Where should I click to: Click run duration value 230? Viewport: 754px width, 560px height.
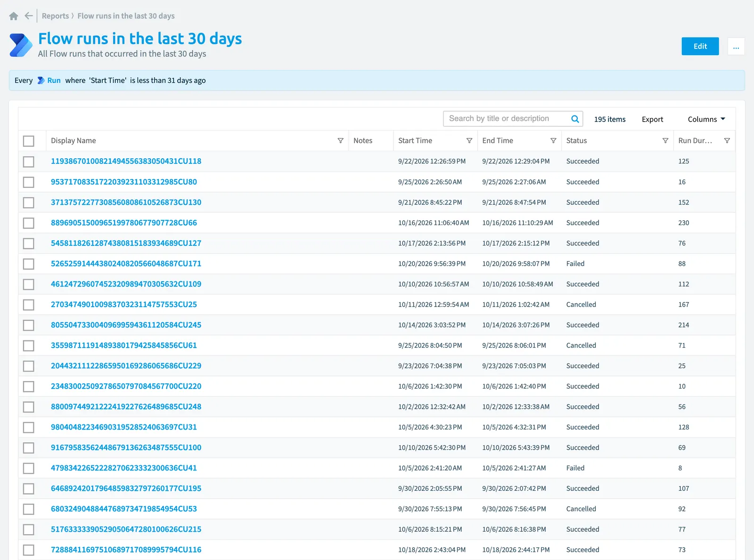tap(683, 223)
